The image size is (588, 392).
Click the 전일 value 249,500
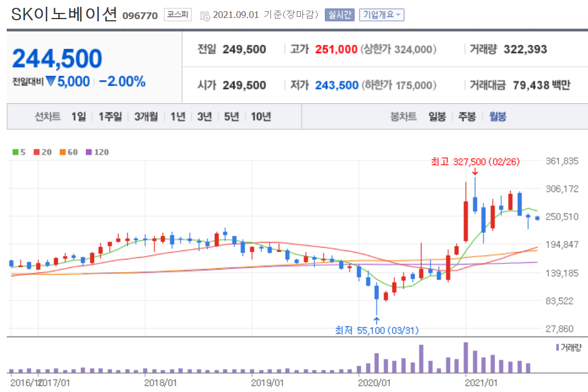[244, 49]
